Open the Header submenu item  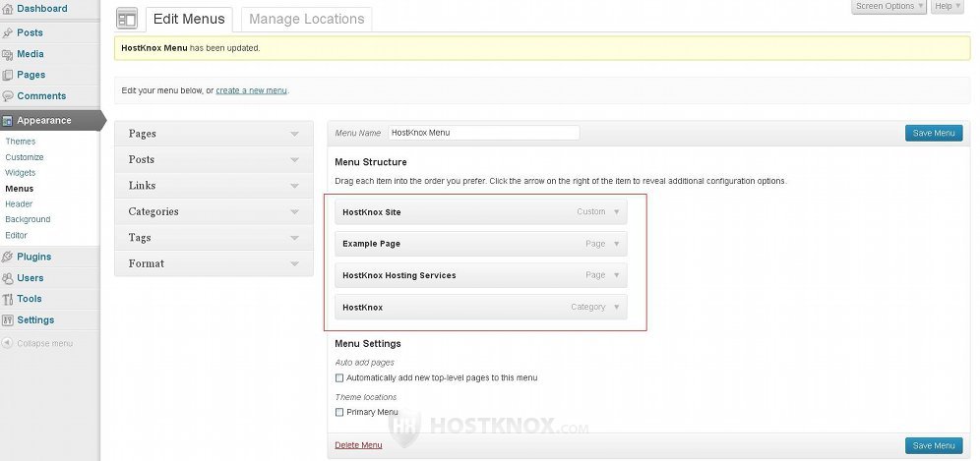[x=19, y=204]
